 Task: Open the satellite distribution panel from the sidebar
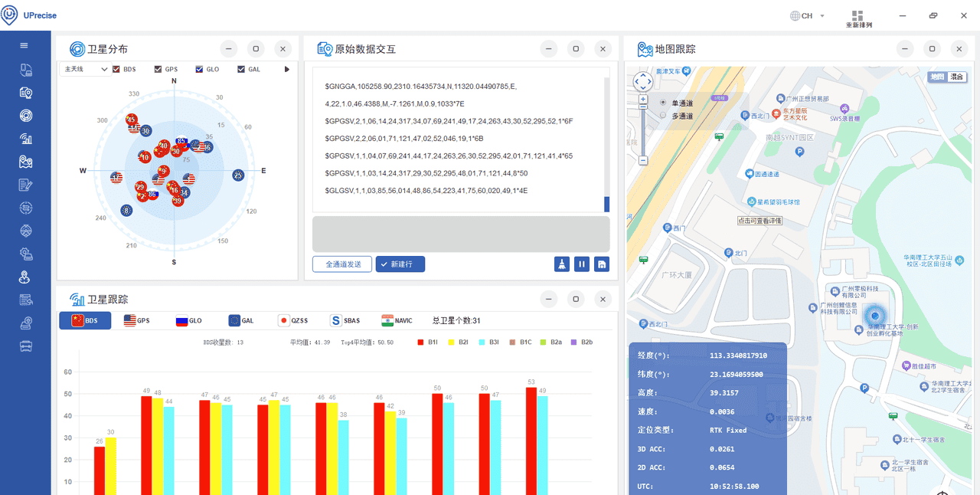point(25,113)
